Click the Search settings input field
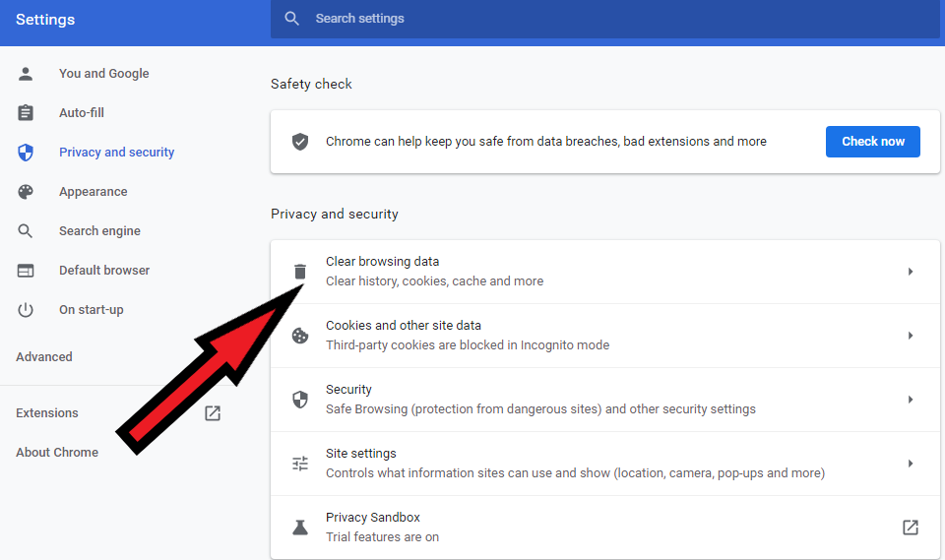945x560 pixels. 604,19
